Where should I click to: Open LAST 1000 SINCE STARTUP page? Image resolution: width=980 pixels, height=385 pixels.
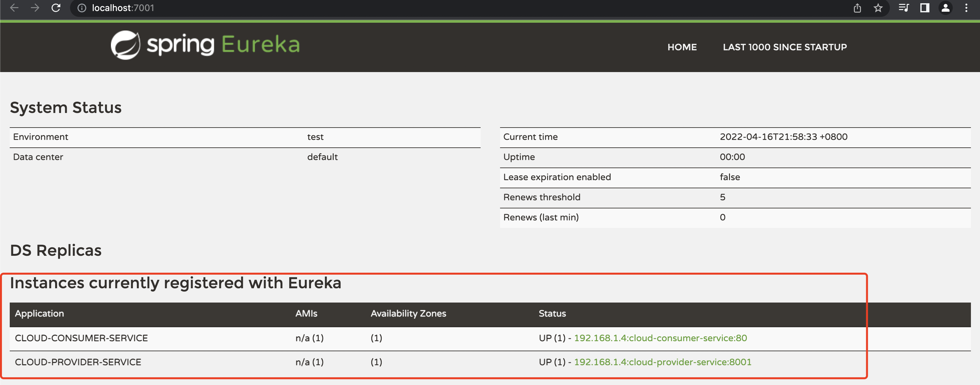pos(785,47)
